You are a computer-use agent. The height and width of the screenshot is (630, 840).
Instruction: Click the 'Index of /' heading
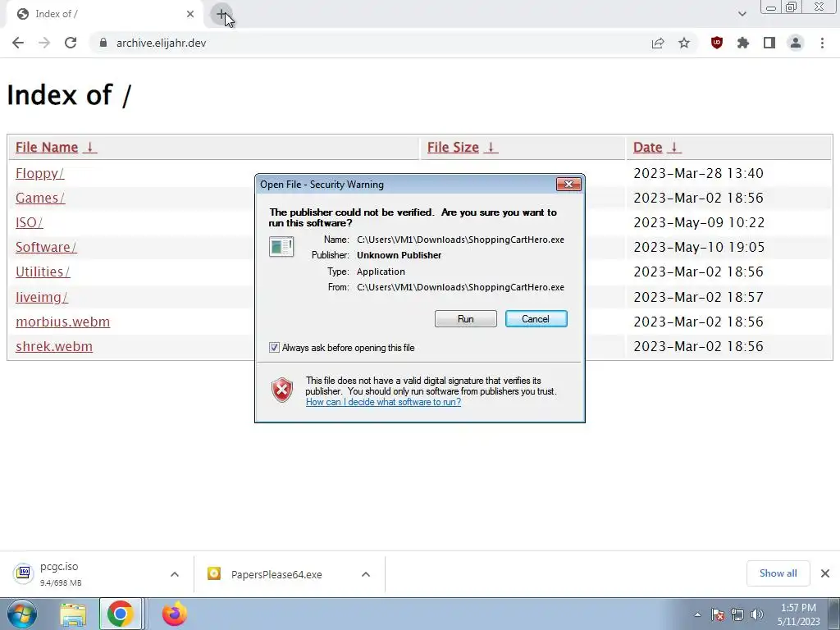point(69,95)
